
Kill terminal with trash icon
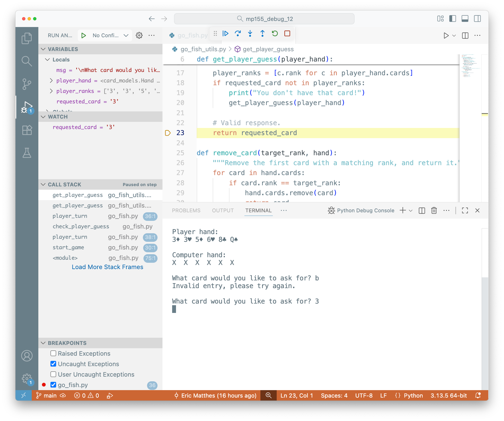[x=434, y=211]
